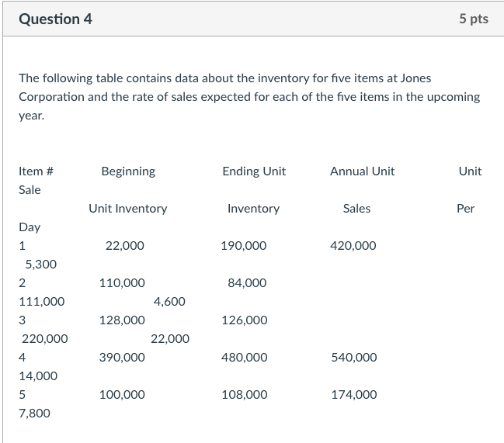Click the 4,600 value in item 2's row
The height and width of the screenshot is (443, 504).
tap(169, 302)
